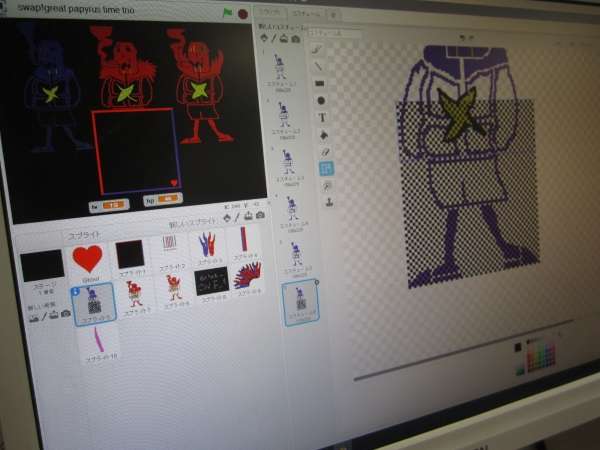Viewport: 600px width, 450px height.
Task: Select the blue and red hands sprite
Action: 207,247
